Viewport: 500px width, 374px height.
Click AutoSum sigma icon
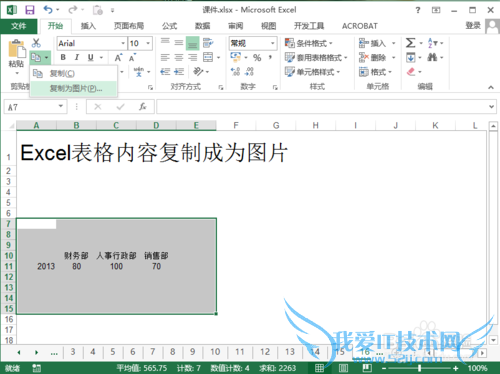[x=410, y=43]
